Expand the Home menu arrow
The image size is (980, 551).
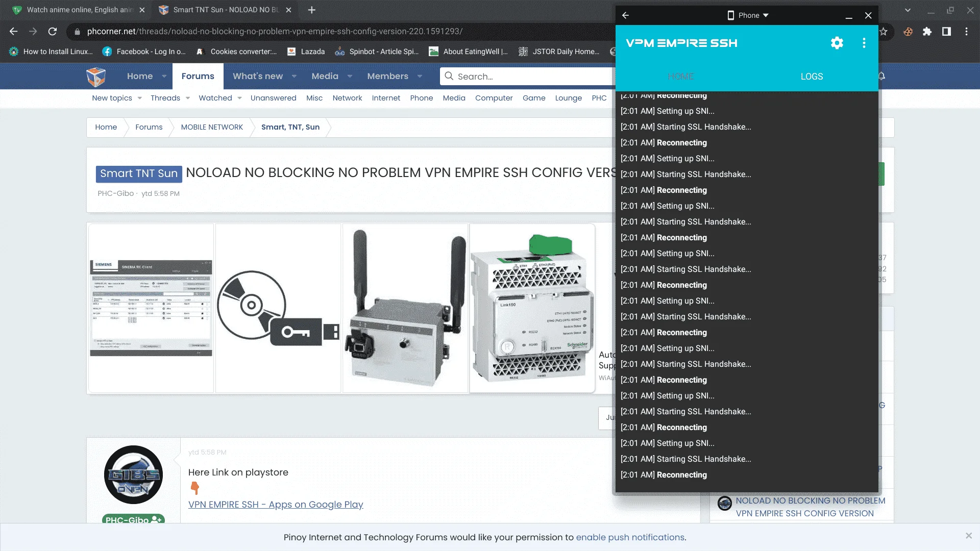click(164, 77)
